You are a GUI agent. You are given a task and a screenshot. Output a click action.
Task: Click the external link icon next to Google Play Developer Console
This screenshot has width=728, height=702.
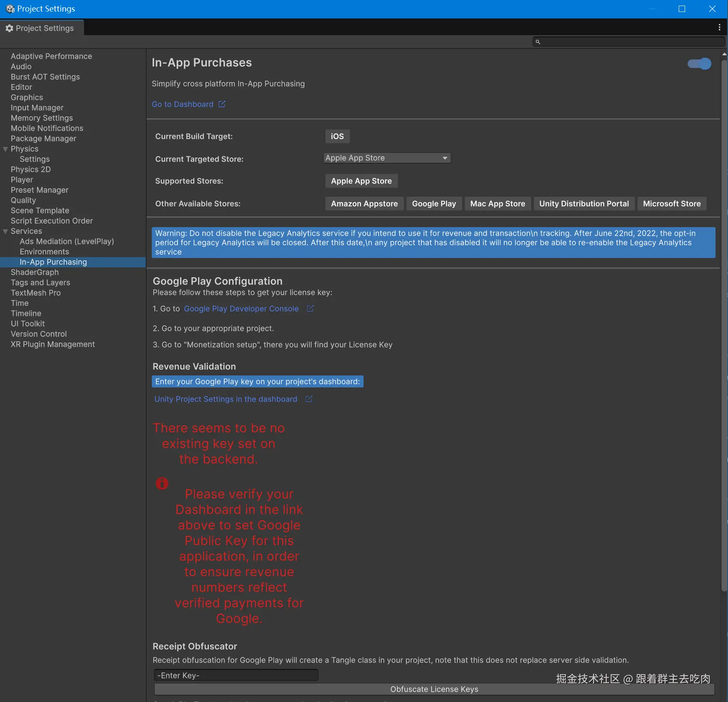click(x=310, y=309)
